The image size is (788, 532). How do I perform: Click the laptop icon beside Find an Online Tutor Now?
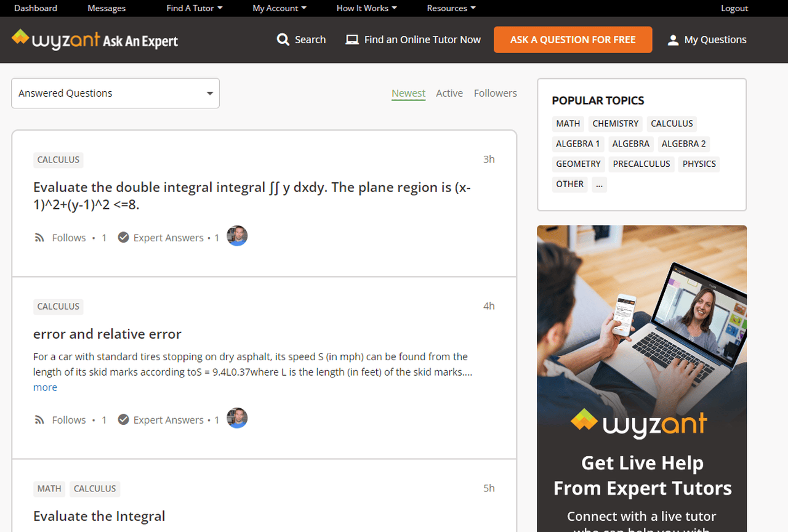(x=352, y=39)
